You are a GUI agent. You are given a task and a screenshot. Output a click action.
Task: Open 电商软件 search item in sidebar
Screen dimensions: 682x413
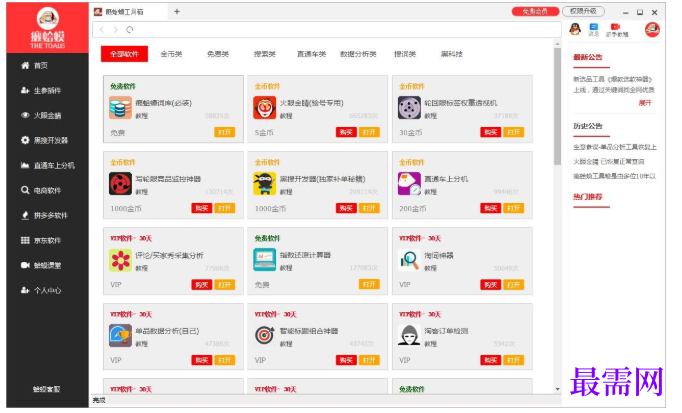pos(41,190)
